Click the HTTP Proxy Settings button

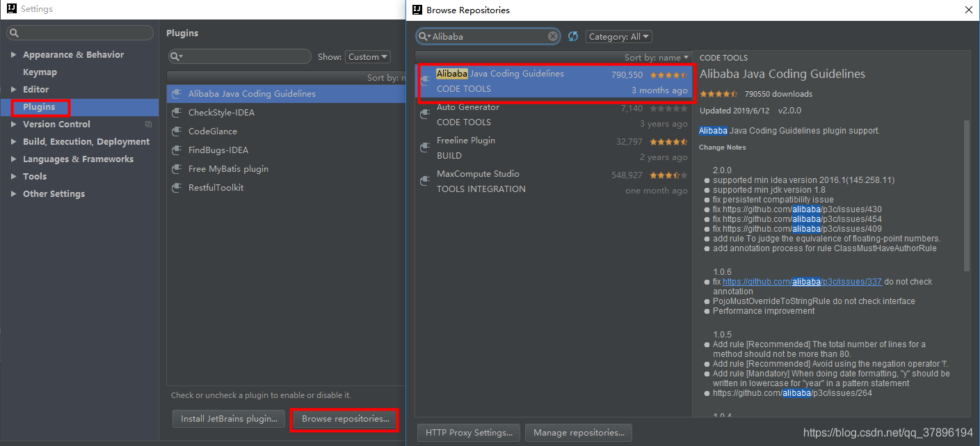tap(468, 432)
